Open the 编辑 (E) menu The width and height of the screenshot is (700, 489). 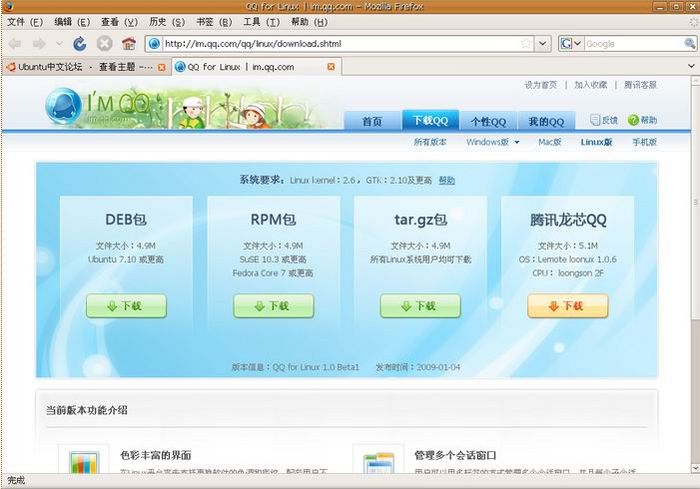(x=72, y=22)
